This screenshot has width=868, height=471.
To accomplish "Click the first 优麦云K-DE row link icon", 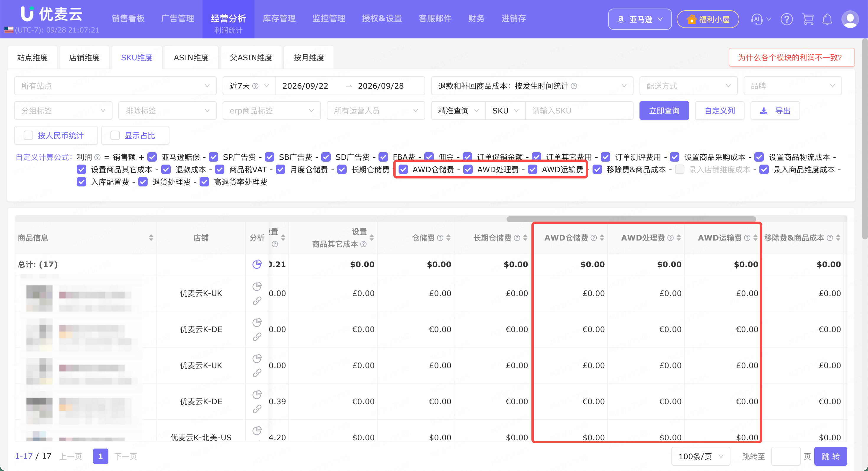I will [257, 337].
